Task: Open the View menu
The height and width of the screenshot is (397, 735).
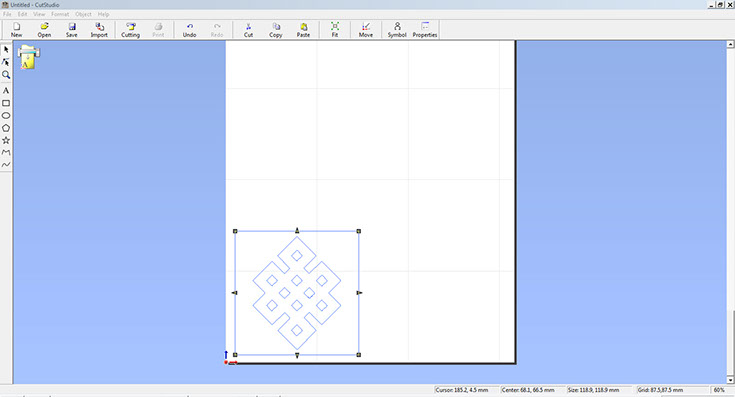Action: tap(39, 14)
